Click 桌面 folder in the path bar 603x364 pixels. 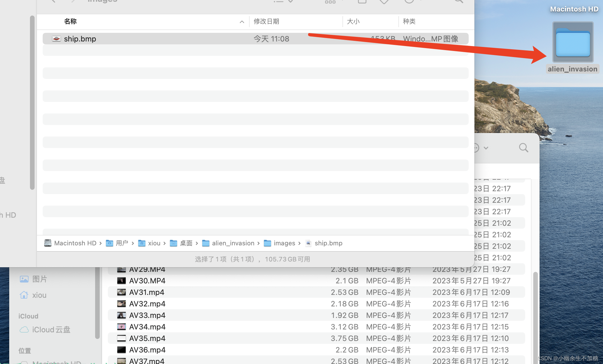pyautogui.click(x=186, y=243)
